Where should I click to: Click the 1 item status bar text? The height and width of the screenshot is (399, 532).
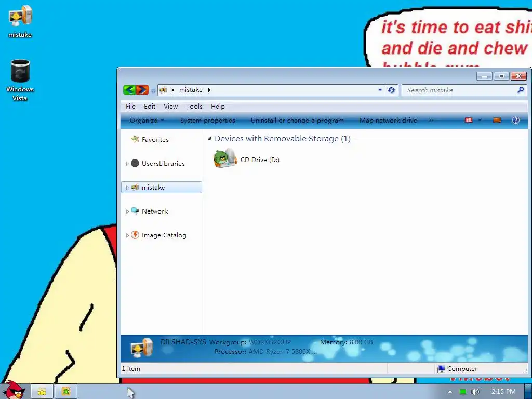pyautogui.click(x=131, y=369)
